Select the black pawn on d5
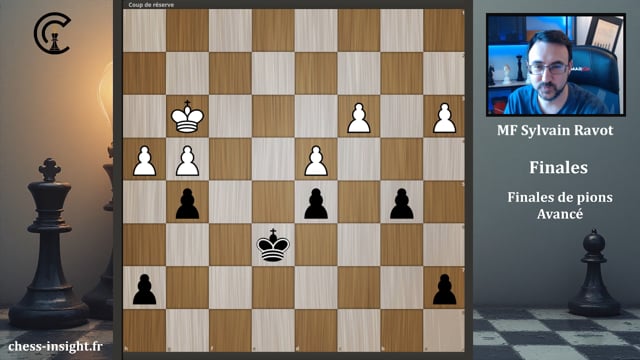This screenshot has width=640, height=360. coord(316,204)
